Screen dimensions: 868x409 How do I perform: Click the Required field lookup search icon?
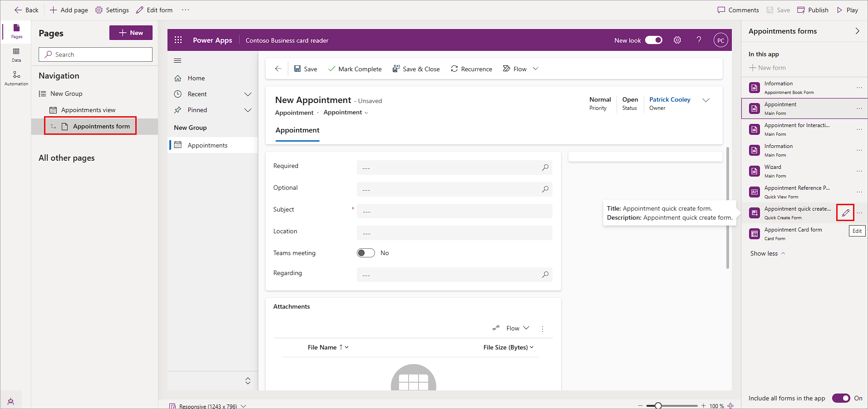545,168
